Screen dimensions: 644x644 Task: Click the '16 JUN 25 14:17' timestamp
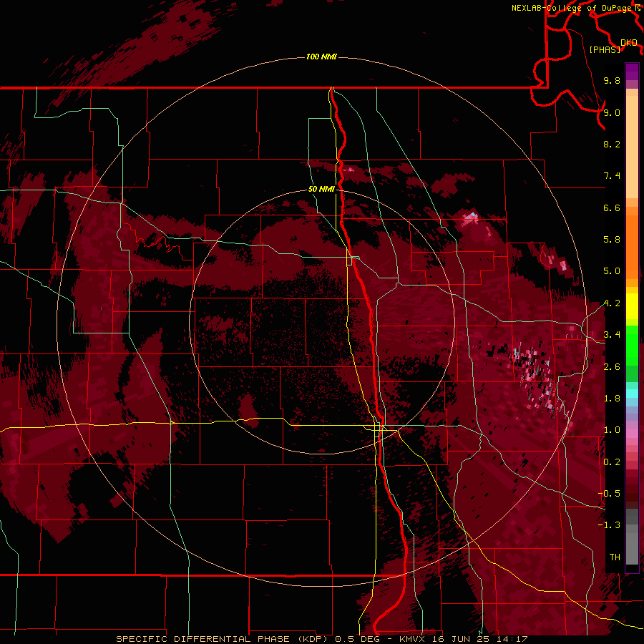tap(479, 639)
